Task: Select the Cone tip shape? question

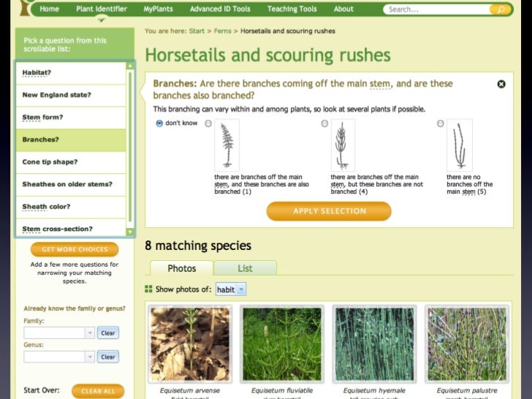Action: coord(71,162)
